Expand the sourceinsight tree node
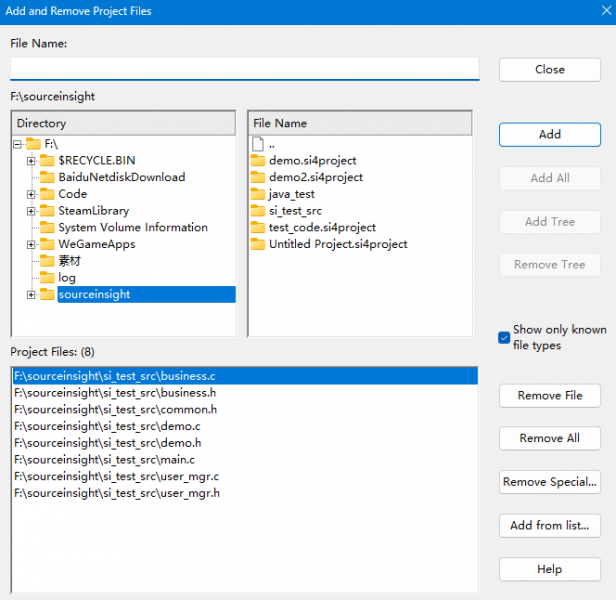This screenshot has width=616, height=600. coord(31,295)
